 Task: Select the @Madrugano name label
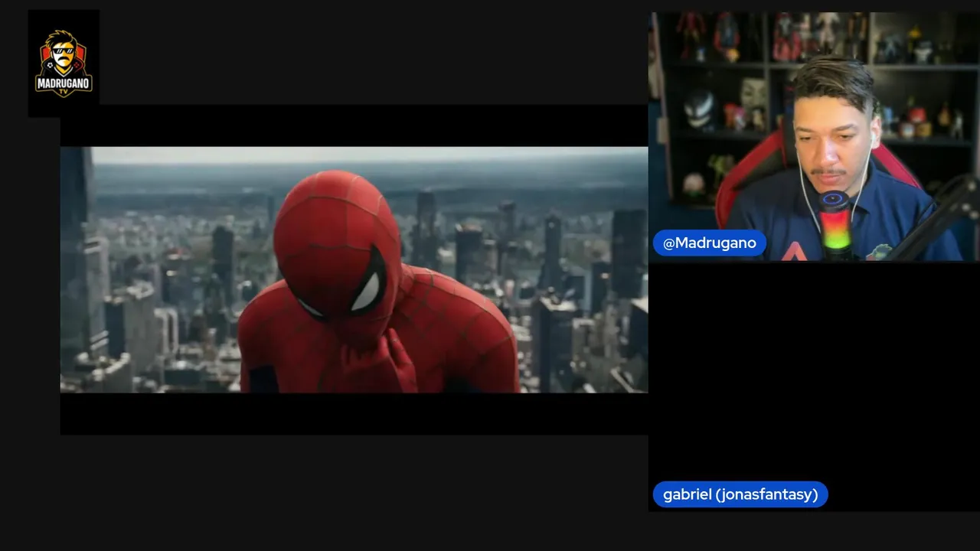point(709,243)
